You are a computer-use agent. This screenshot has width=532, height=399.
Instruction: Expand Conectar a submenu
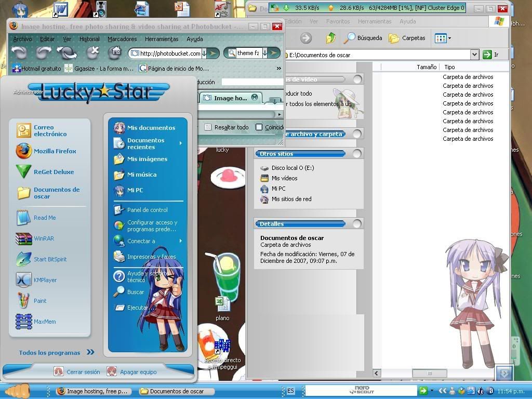tap(180, 241)
